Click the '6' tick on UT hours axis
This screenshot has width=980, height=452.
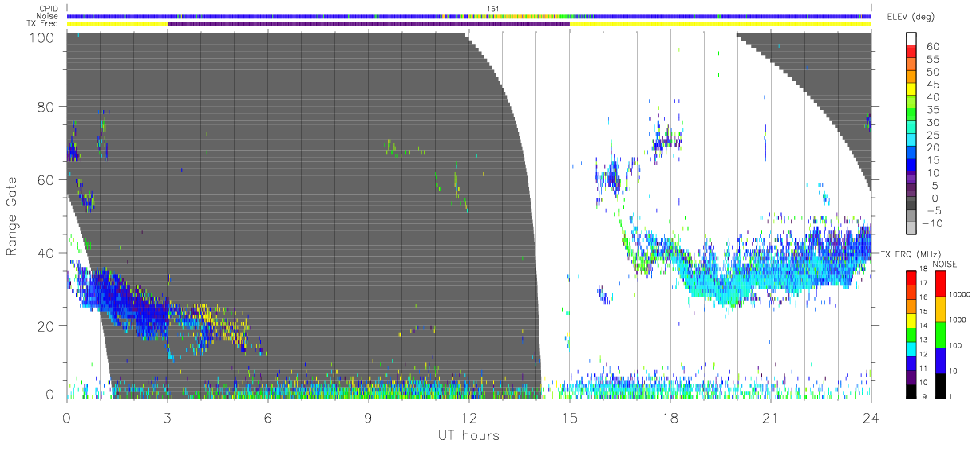[267, 417]
